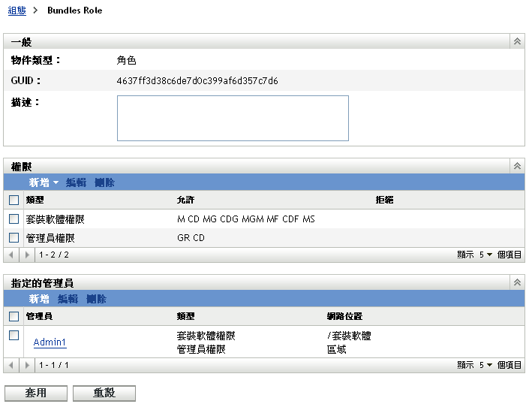
Task: Collapse the 一般 panel
Action: [517, 41]
